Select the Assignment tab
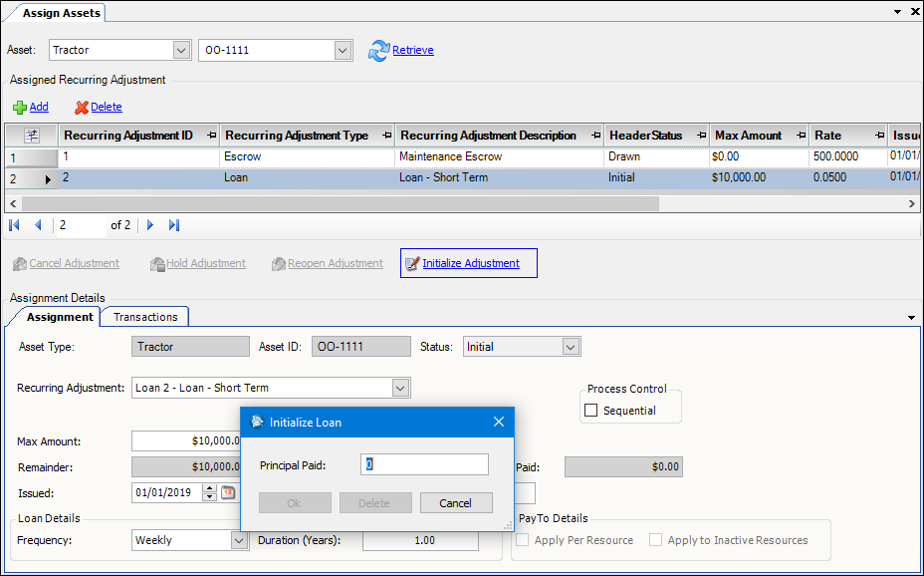The image size is (924, 576). coord(60,317)
